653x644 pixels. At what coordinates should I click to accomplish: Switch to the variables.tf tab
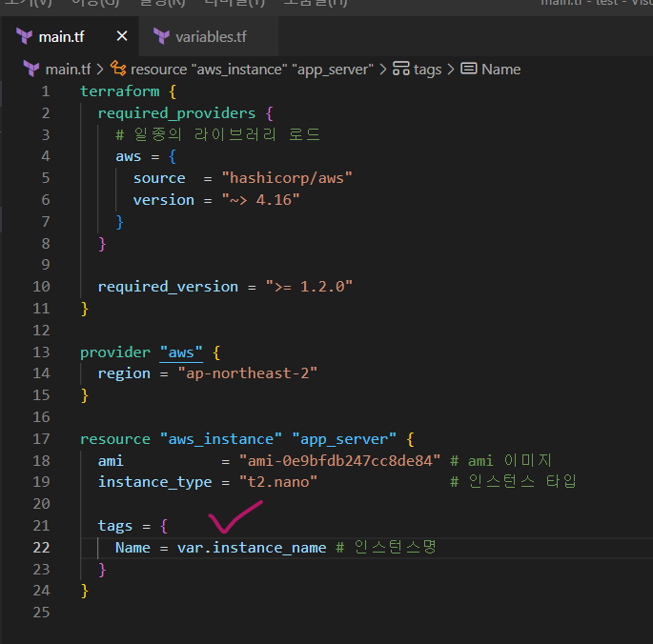click(x=212, y=37)
